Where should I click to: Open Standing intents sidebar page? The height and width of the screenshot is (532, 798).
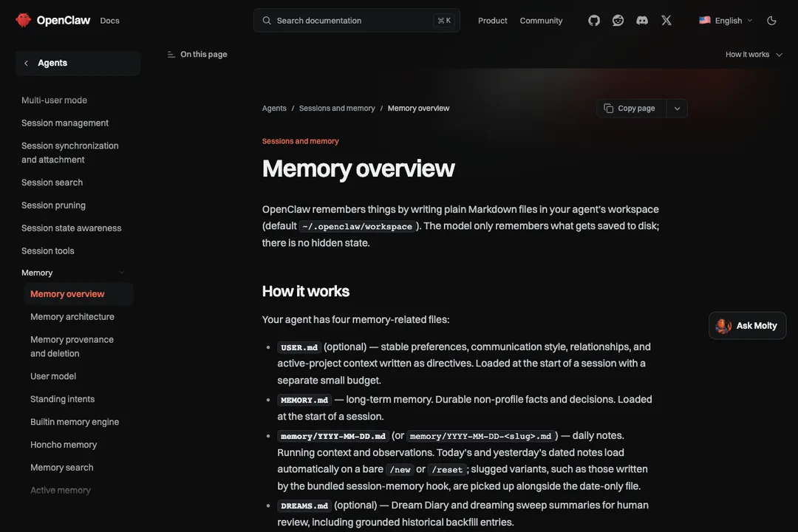tap(62, 399)
